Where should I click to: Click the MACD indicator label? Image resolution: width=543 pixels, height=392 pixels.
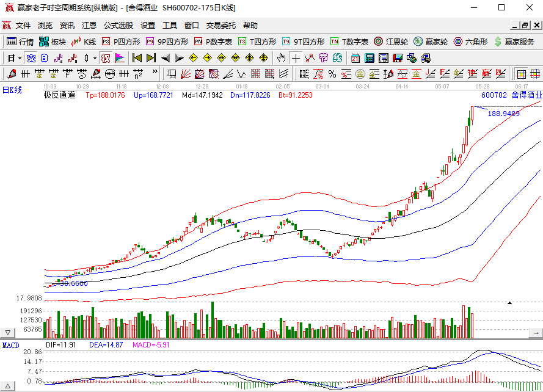pyautogui.click(x=11, y=345)
